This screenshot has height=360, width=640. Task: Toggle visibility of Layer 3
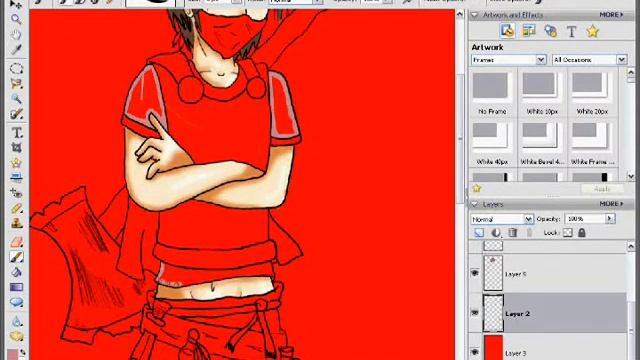(x=475, y=352)
